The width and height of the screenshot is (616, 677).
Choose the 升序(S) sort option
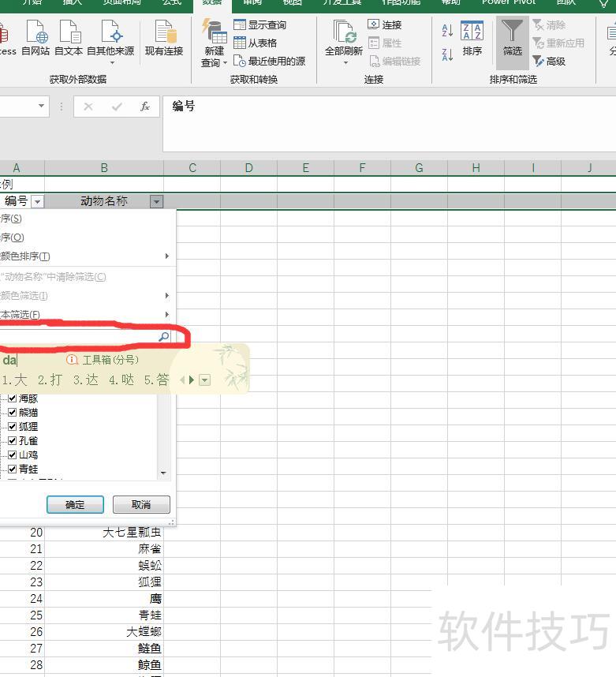coord(86,219)
